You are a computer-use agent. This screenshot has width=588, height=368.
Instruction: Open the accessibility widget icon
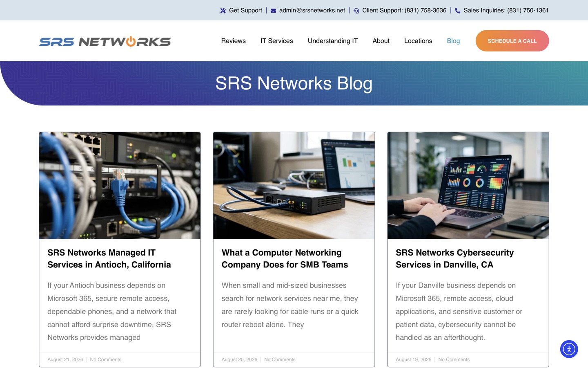pos(569,349)
